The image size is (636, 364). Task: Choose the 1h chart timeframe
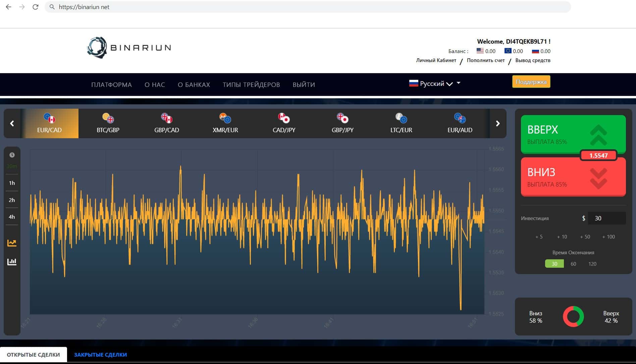point(12,183)
